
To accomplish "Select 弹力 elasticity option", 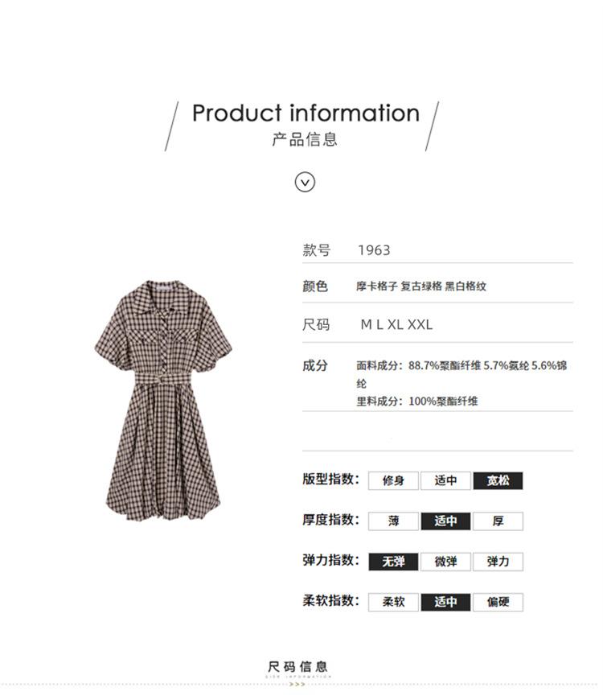I will (498, 562).
